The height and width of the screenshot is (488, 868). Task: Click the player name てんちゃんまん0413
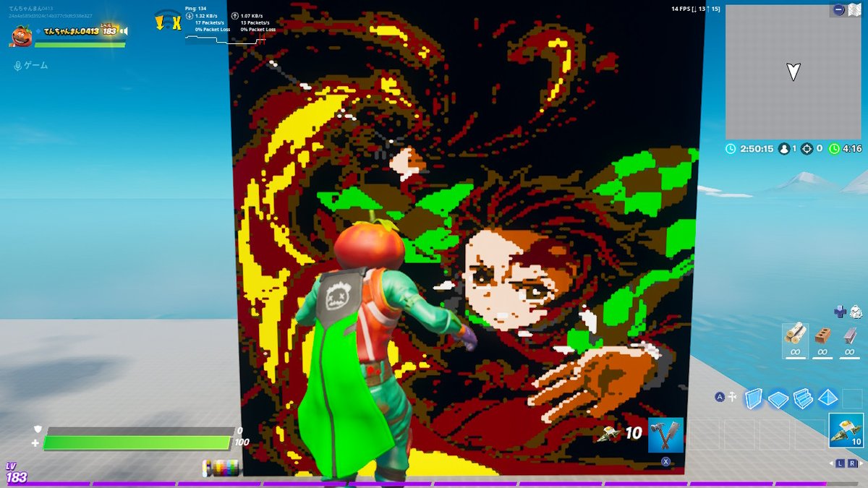(x=71, y=31)
